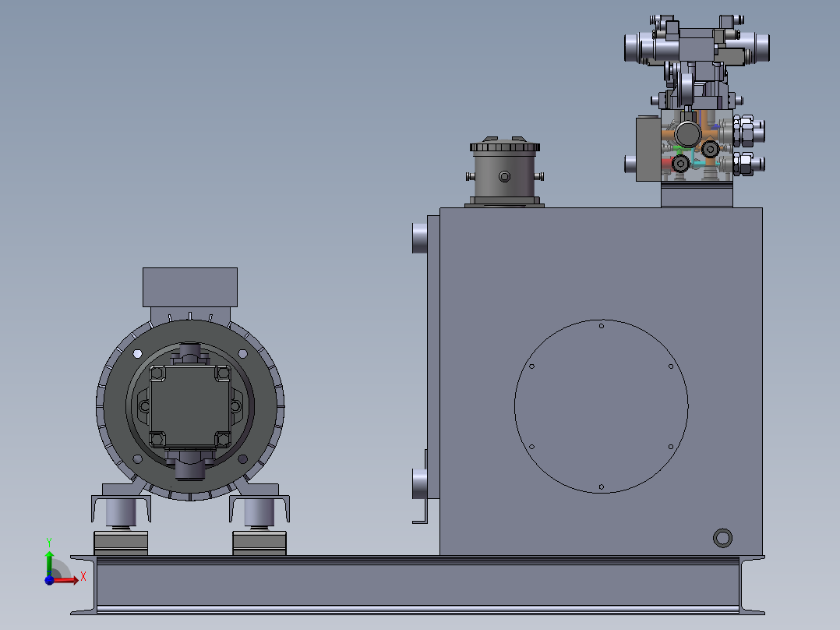Image resolution: width=840 pixels, height=630 pixels.
Task: Select the lower port on the tank's left side
Action: pos(419,483)
